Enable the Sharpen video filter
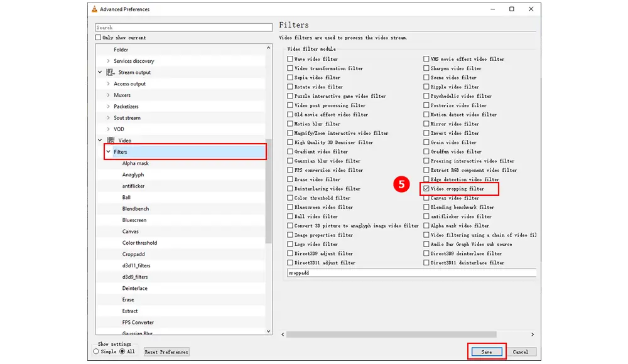Viewport: 628px width, 364px height. (x=426, y=68)
